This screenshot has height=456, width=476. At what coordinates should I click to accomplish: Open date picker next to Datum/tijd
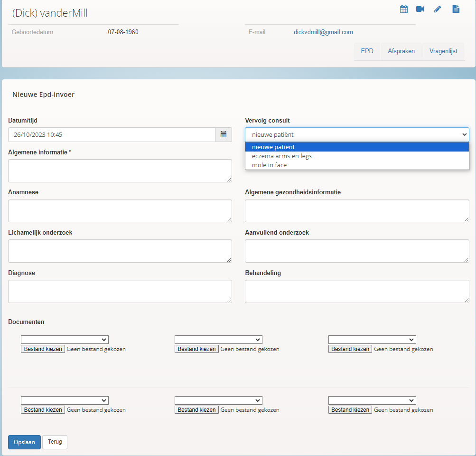[x=224, y=134]
